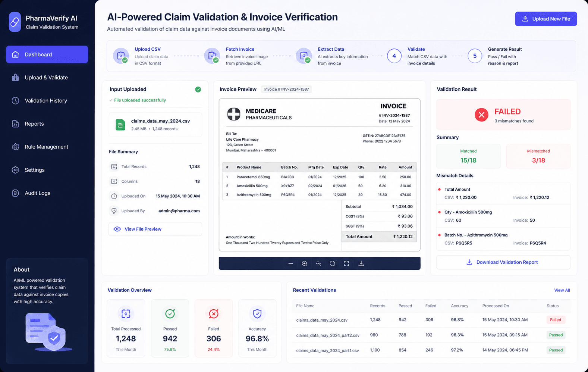588x372 pixels.
Task: Select the Qty - Amoxicillin 500mg mismatch
Action: (503, 216)
